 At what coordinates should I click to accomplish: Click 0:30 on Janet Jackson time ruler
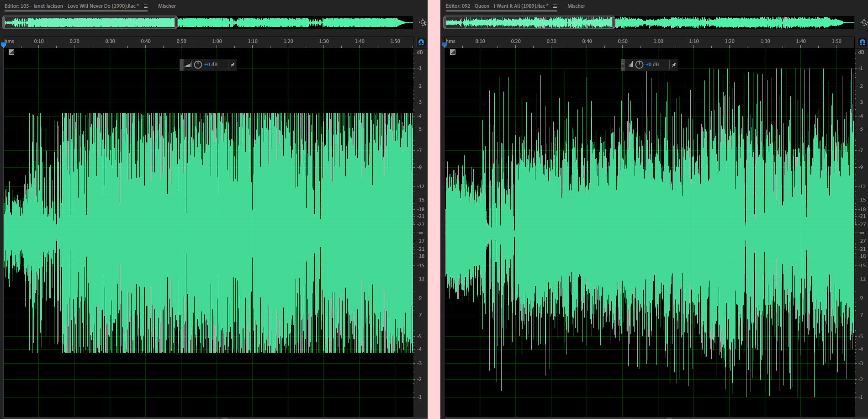coord(110,42)
